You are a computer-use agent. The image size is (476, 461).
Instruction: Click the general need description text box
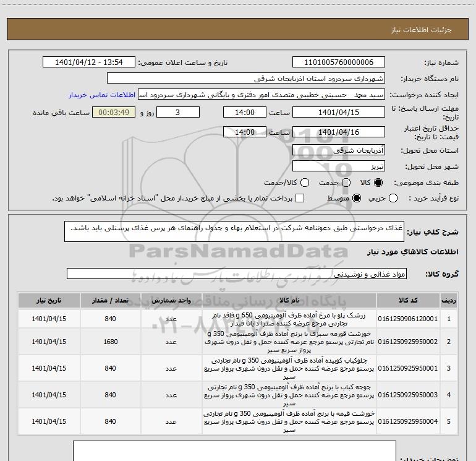pos(234,231)
